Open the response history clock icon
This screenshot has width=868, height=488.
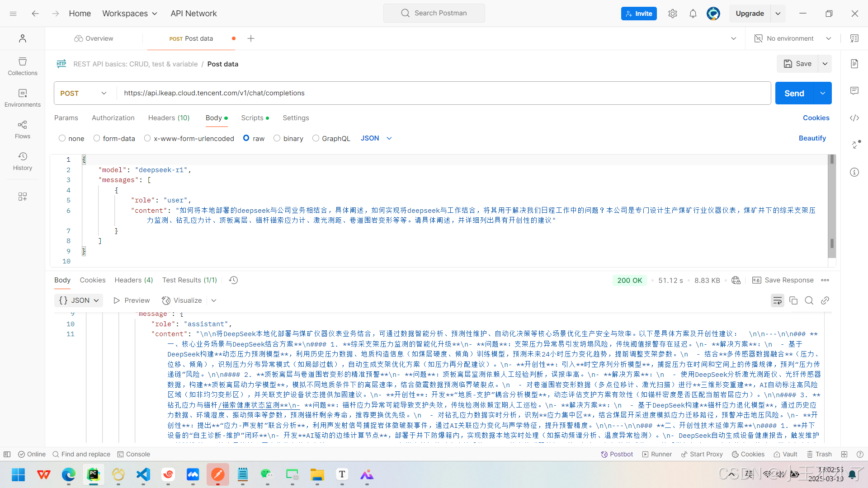click(x=233, y=280)
